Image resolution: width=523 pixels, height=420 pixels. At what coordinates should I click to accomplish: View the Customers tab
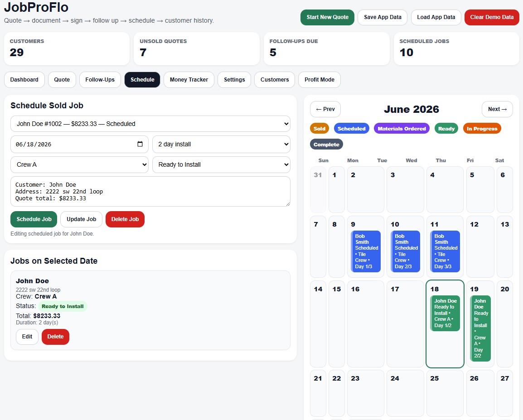click(275, 80)
